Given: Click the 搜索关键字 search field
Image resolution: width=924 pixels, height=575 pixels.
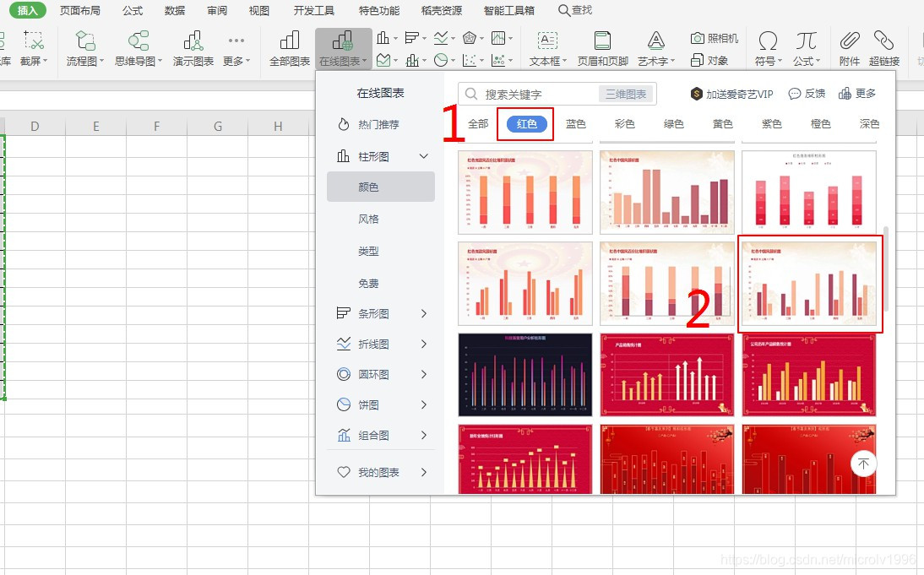Looking at the screenshot, I should 530,94.
